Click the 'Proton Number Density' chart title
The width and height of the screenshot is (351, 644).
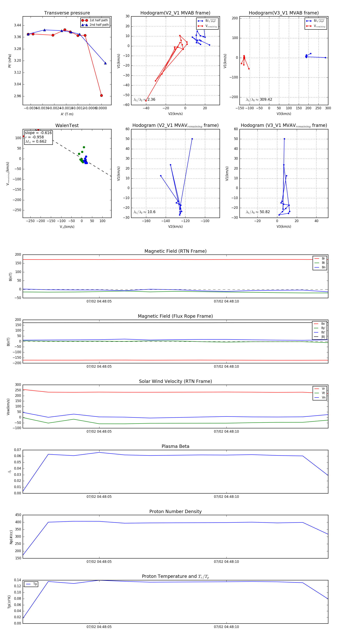tap(175, 511)
